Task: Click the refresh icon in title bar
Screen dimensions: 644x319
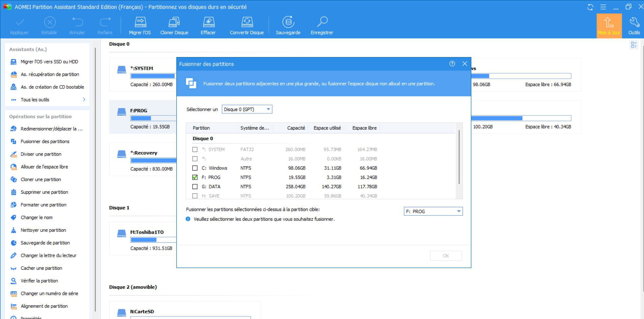Action: click(x=590, y=7)
